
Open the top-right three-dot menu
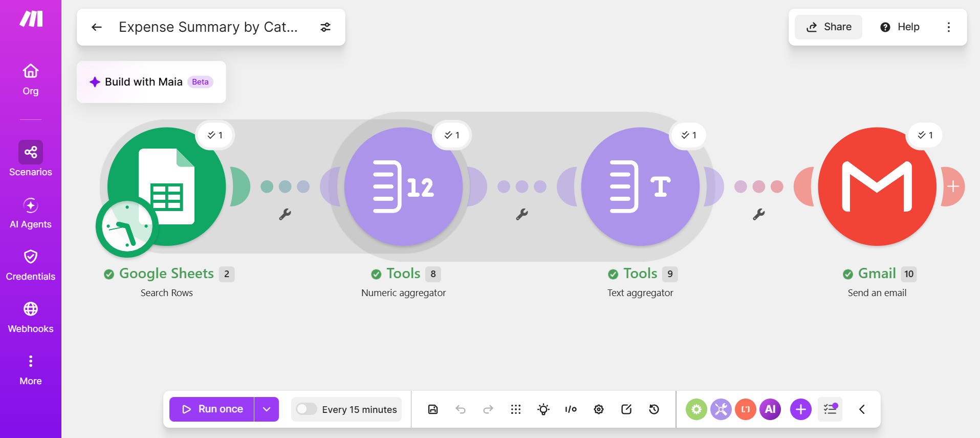click(x=949, y=27)
